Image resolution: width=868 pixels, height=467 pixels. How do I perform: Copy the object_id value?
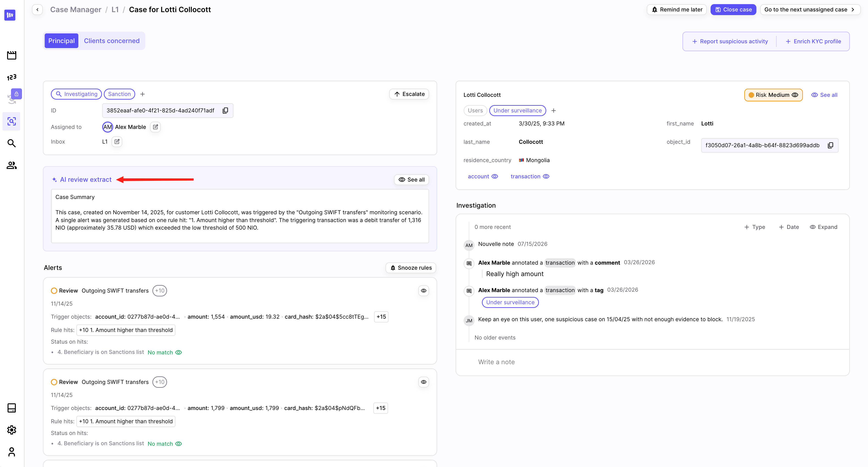click(x=831, y=145)
